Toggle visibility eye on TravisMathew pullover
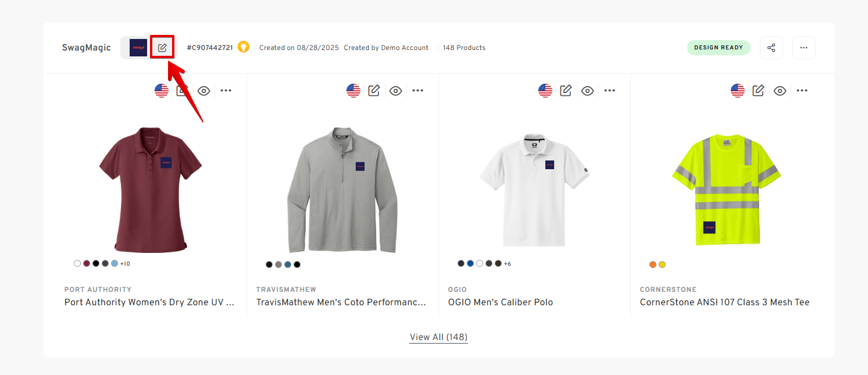Screen dimensions: 868x375 (x=396, y=91)
